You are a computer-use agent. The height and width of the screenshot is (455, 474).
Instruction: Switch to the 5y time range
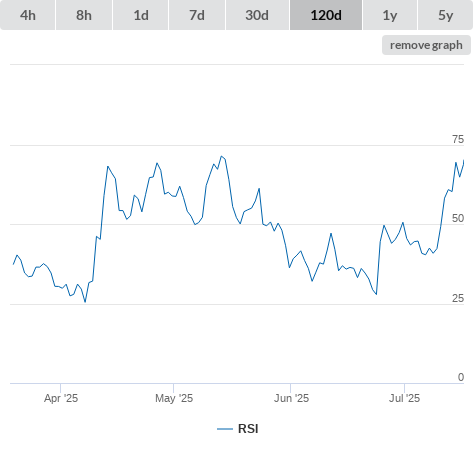pos(445,15)
